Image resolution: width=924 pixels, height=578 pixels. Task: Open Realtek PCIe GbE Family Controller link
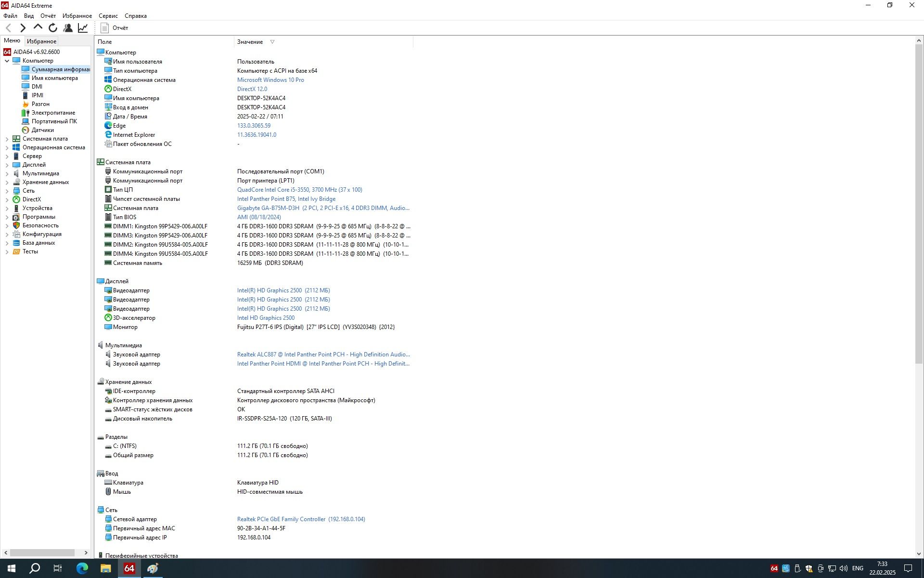coord(301,519)
